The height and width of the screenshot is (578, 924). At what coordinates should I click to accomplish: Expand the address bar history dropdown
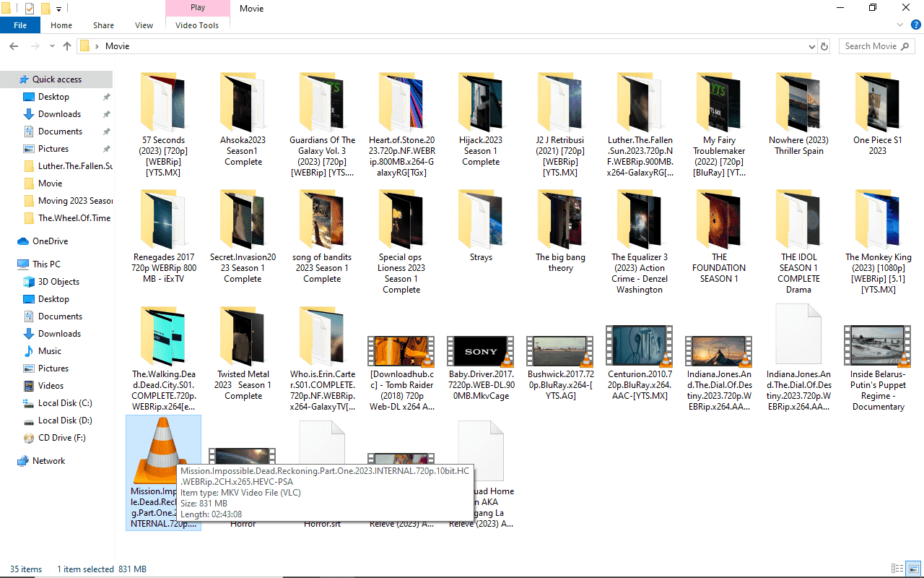(x=812, y=46)
